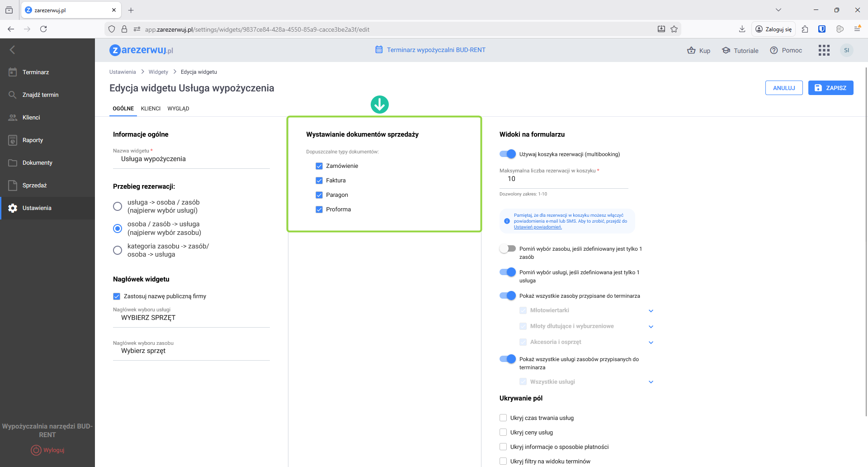
Task: Expand the Akcesoria i osprzęt category
Action: [x=651, y=343]
